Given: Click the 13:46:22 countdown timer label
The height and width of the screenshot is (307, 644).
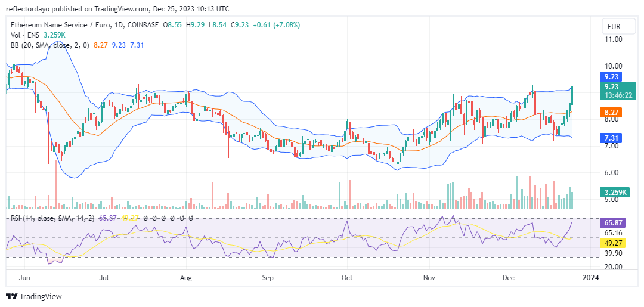Looking at the screenshot, I should (x=618, y=95).
